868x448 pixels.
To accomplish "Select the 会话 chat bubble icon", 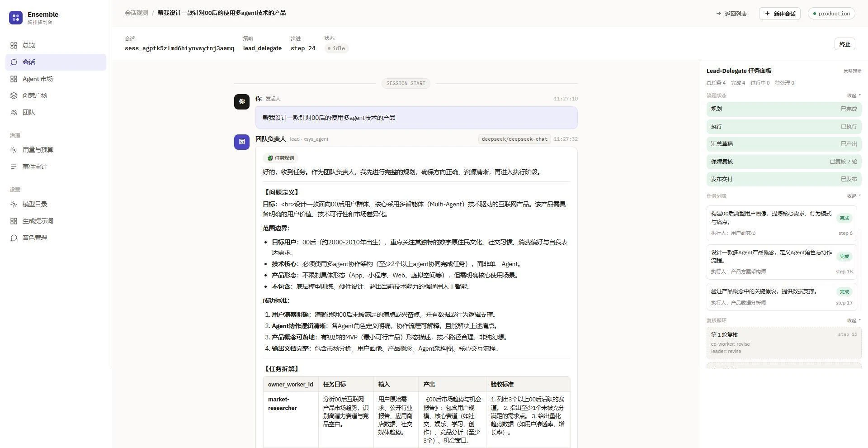I will (14, 62).
